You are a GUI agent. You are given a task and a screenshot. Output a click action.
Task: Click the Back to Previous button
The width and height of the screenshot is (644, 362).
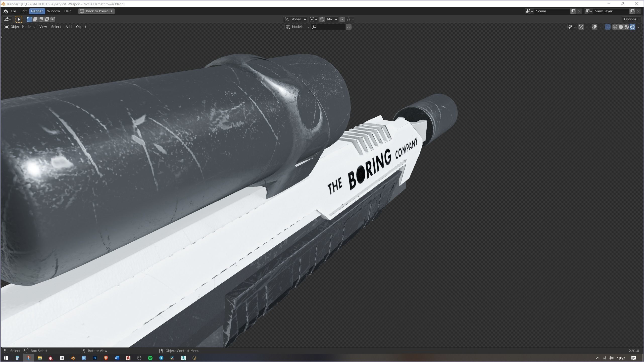coord(96,11)
